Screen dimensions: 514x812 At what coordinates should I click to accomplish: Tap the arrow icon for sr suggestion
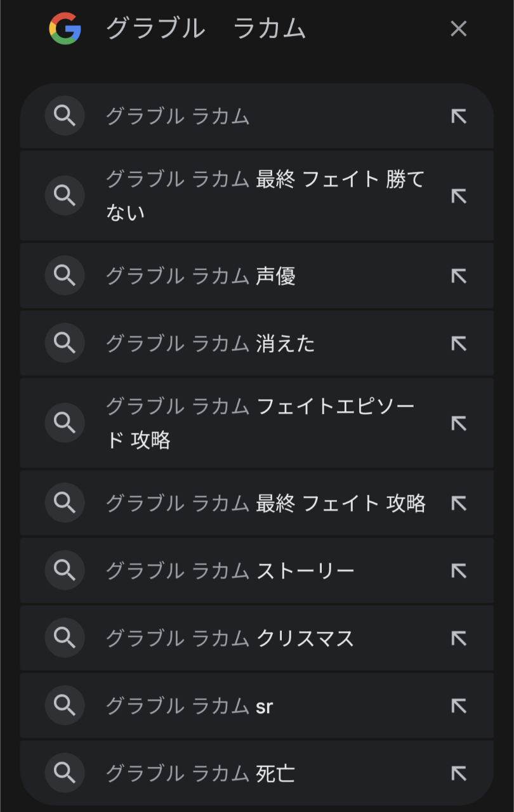458,705
